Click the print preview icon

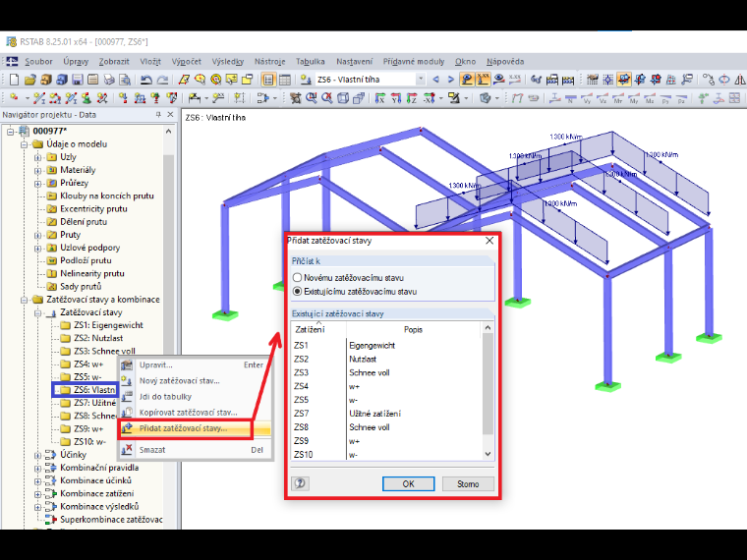125,80
